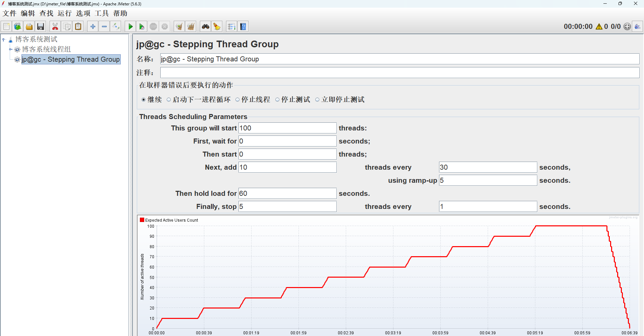This screenshot has width=644, height=336.
Task: Click the plugins manager icon at top right
Action: pyautogui.click(x=637, y=26)
